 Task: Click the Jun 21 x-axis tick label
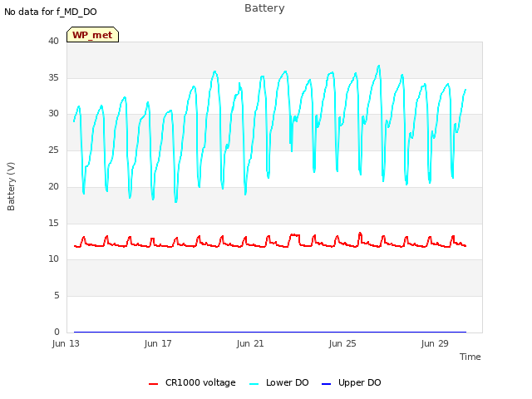point(250,343)
